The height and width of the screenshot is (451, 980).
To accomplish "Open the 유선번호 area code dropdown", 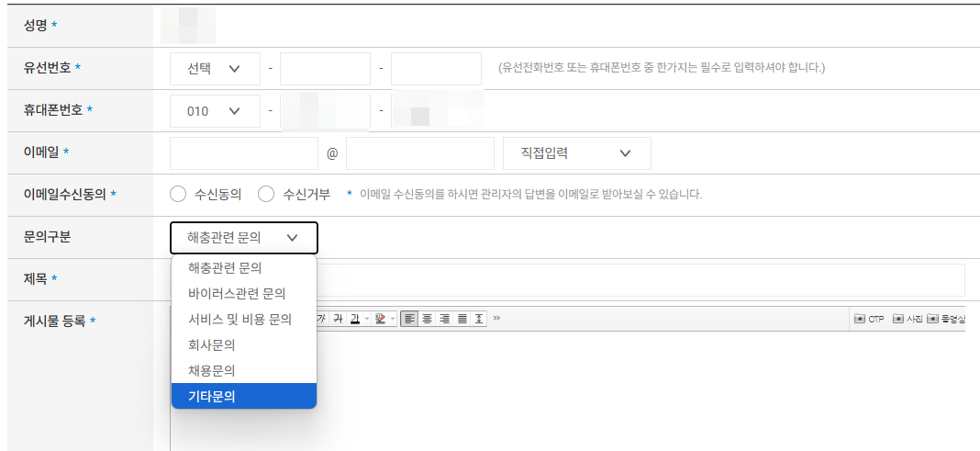I will click(x=215, y=69).
